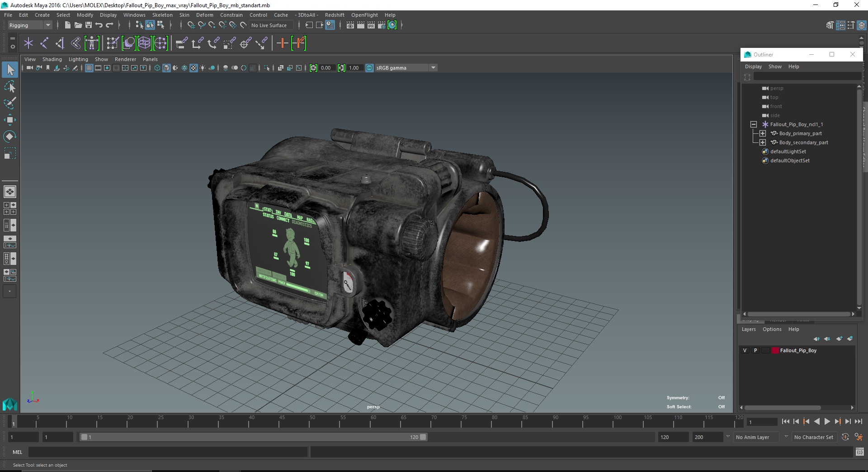Open No Character Set dropdown
Viewport: 868px width, 472px height.
(816, 437)
